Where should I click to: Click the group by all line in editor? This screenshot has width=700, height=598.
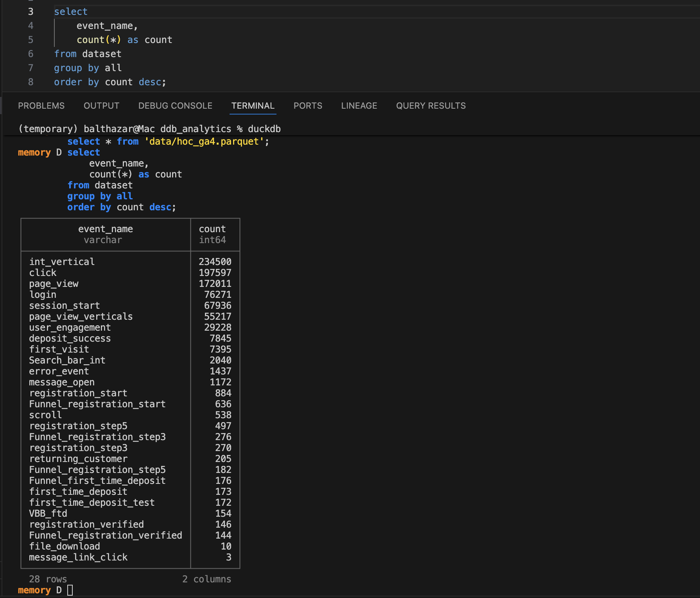[88, 68]
